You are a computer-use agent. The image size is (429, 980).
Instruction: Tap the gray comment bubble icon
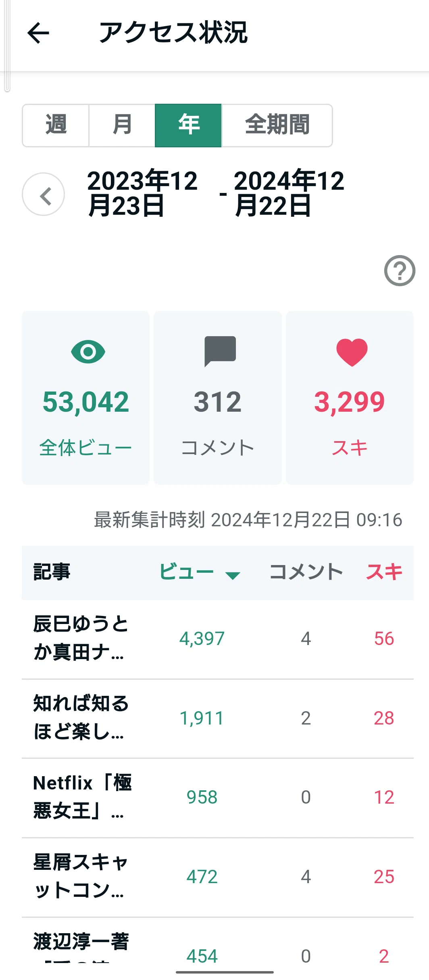click(x=220, y=351)
